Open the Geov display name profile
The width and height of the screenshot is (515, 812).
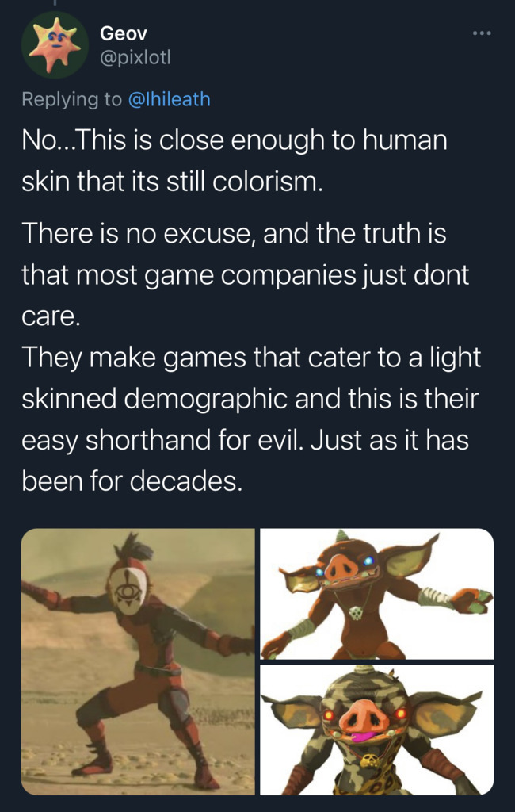click(x=124, y=33)
